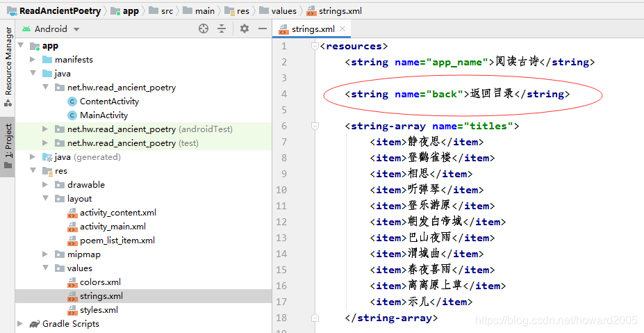Select the ContentActivity class

[x=109, y=101]
